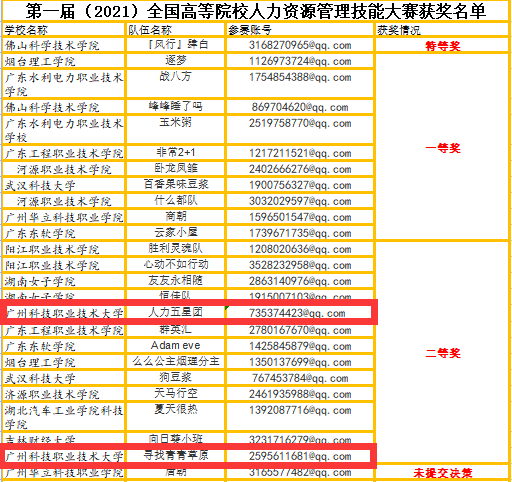Click the 队伍名称 header cell

click(176, 30)
